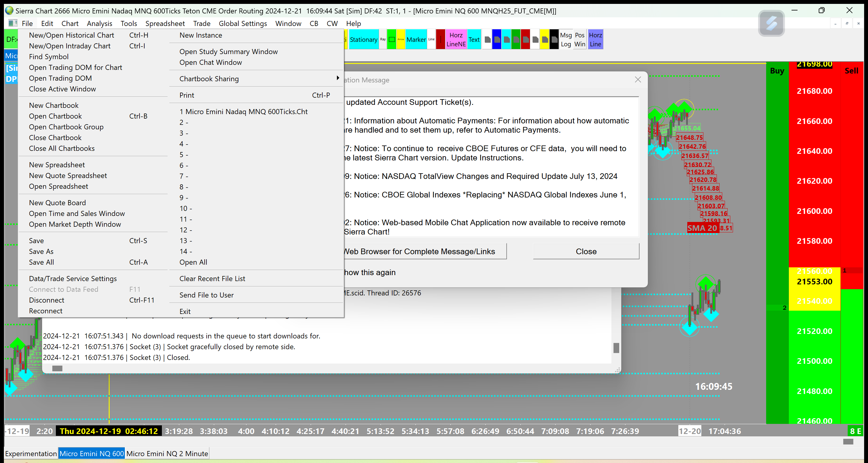Open the Msg Log toolbar button
The image size is (868, 463).
coord(566,39)
